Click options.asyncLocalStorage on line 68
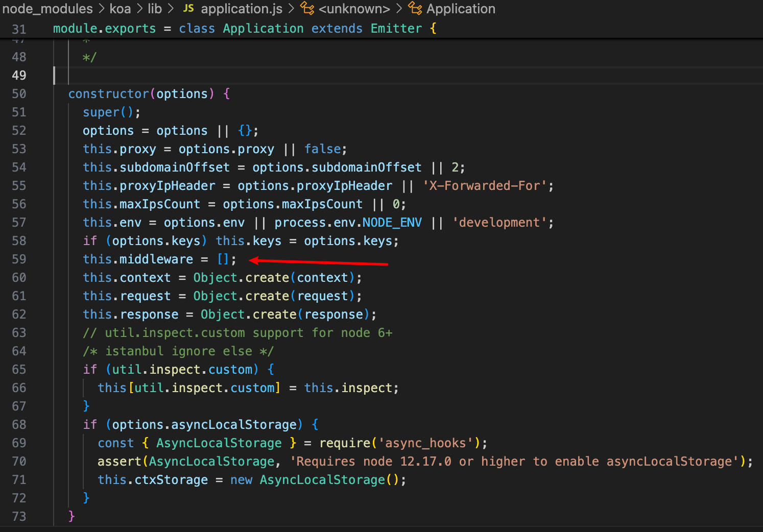 204,425
